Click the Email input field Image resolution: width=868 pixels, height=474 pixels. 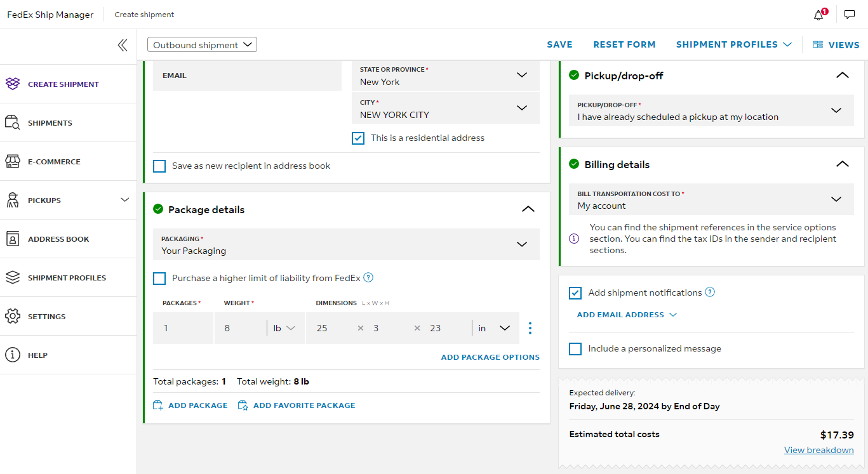tap(248, 76)
